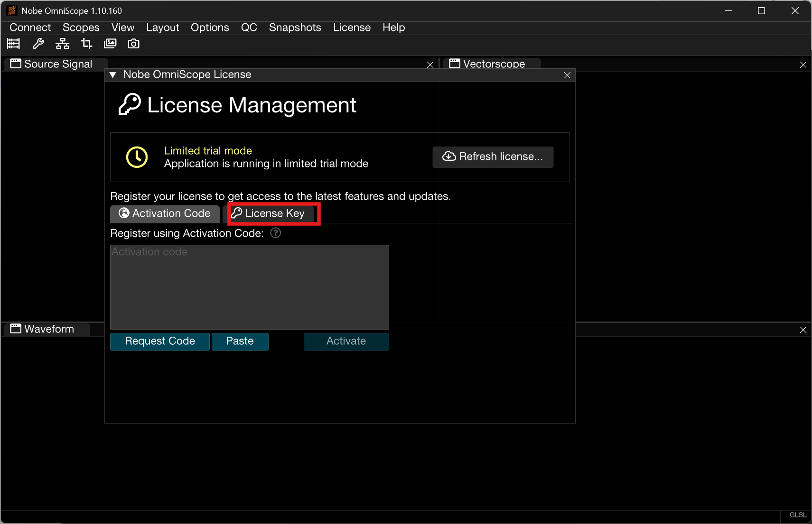Select the Vectorscope panel tab
This screenshot has width=812, height=524.
492,64
